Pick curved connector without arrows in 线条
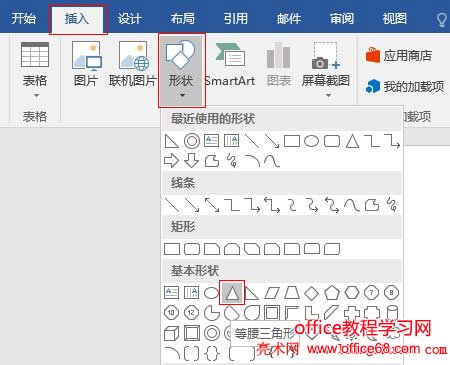 click(x=292, y=205)
